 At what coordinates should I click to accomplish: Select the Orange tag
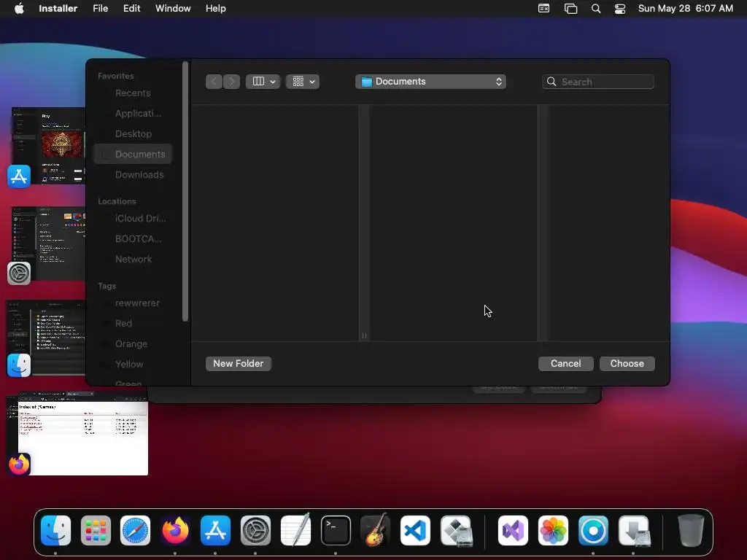point(133,344)
